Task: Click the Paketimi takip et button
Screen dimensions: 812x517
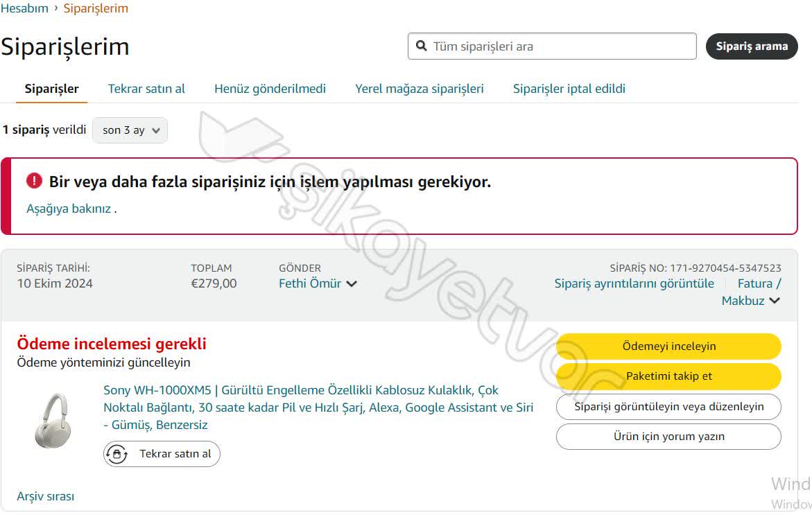Action: (x=668, y=376)
